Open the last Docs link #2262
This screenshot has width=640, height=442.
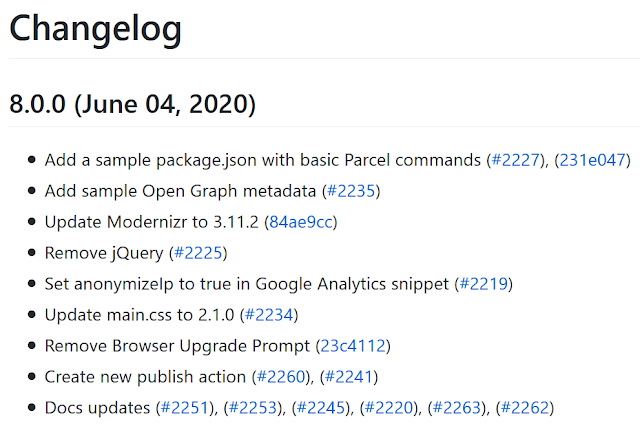(x=525, y=408)
